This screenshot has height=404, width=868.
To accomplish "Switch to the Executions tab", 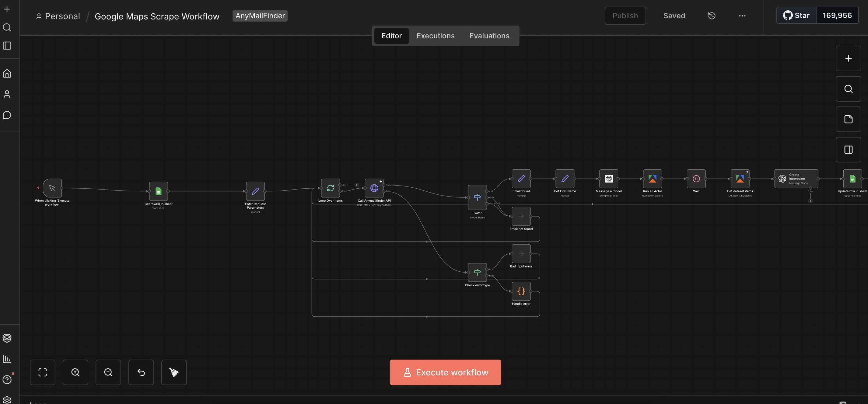I will [x=435, y=36].
